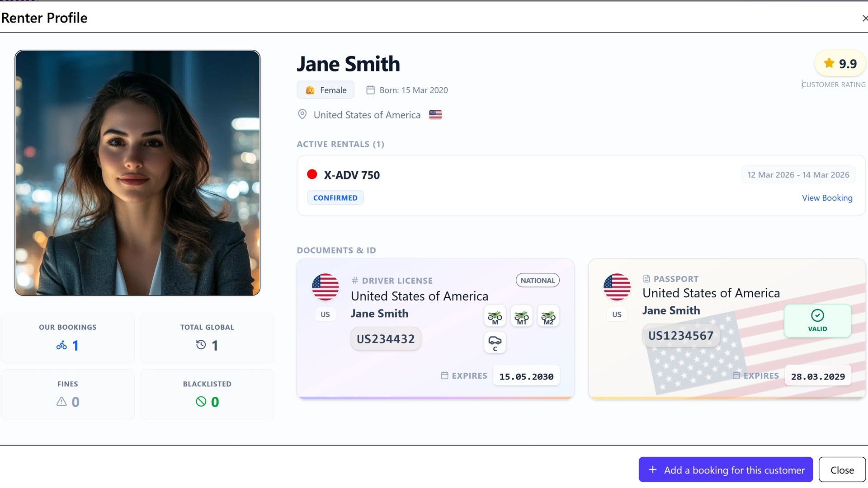Click the gold star rating icon
The height and width of the screenshot is (488, 868).
click(x=829, y=63)
